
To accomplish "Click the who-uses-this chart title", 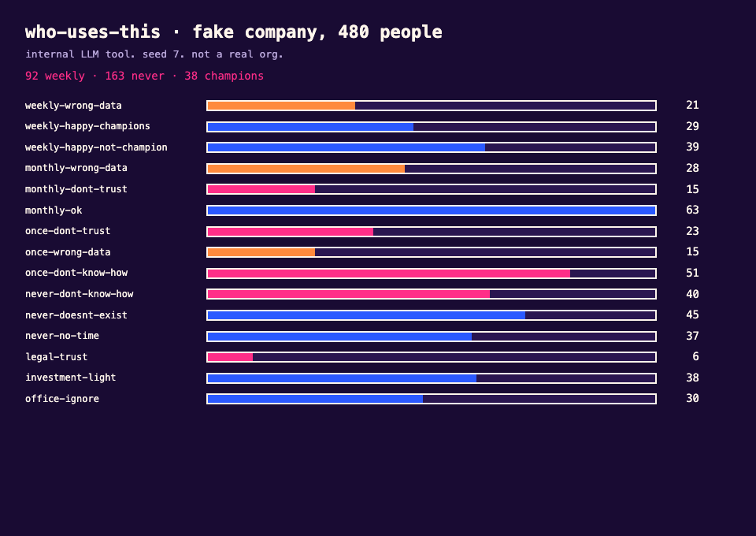I will pos(233,32).
